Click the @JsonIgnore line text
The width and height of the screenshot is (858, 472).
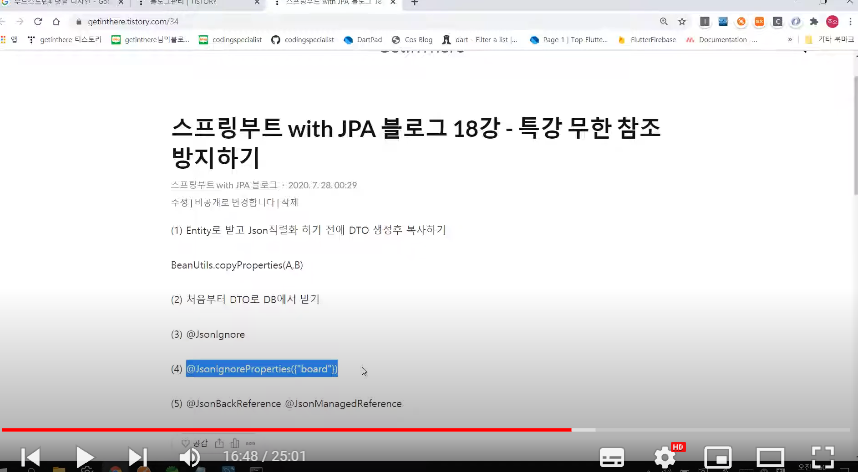point(215,334)
